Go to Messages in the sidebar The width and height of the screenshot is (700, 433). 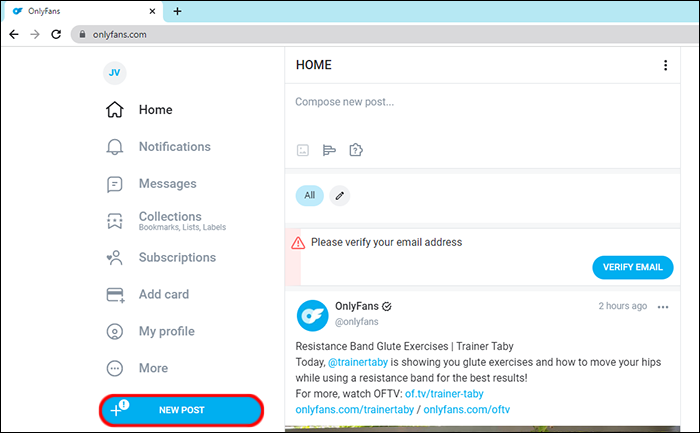pyautogui.click(x=151, y=183)
